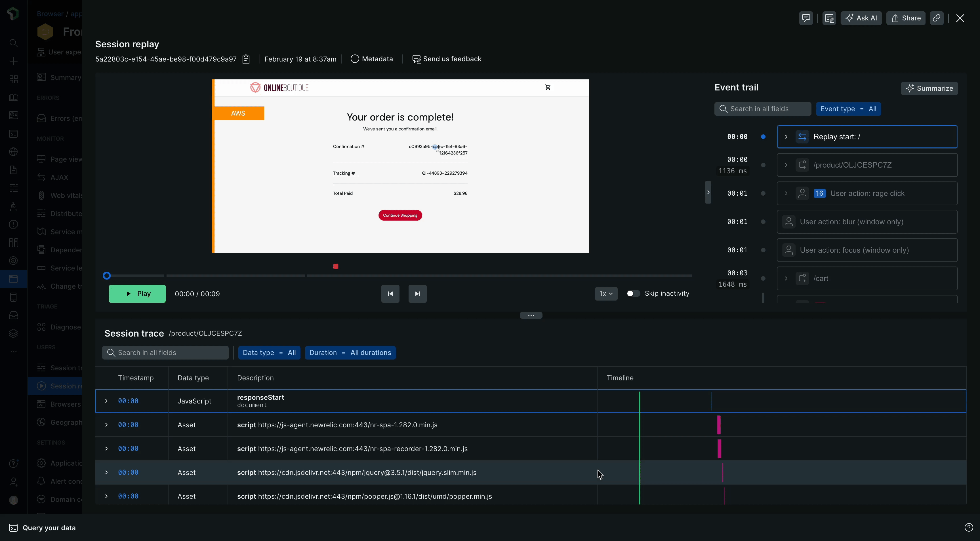
Task: Expand the rage click user action event
Action: 786,193
